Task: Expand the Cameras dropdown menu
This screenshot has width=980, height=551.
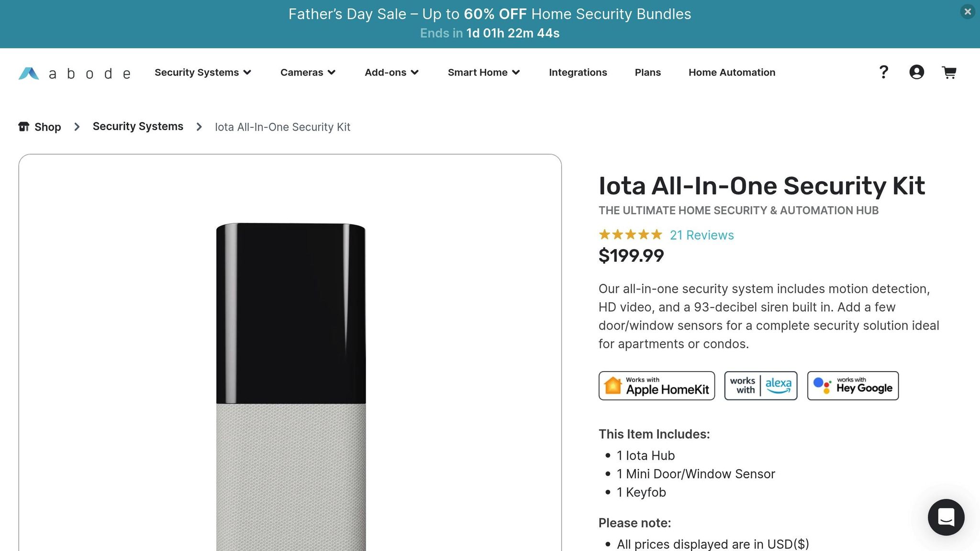Action: pyautogui.click(x=308, y=72)
